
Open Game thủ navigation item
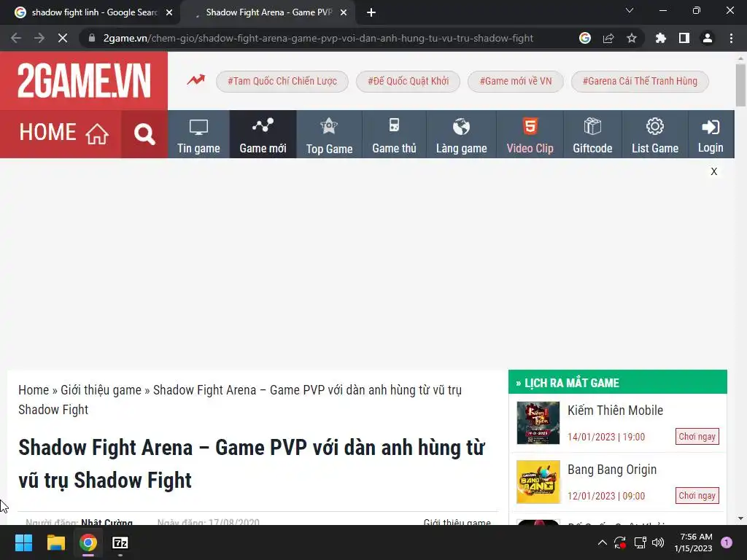(x=394, y=134)
